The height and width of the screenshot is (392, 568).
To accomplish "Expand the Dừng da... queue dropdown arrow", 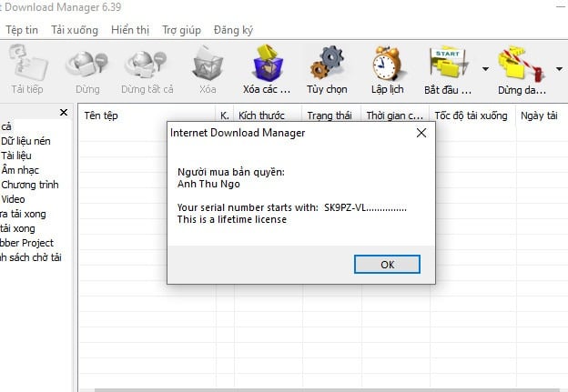I will 559,69.
